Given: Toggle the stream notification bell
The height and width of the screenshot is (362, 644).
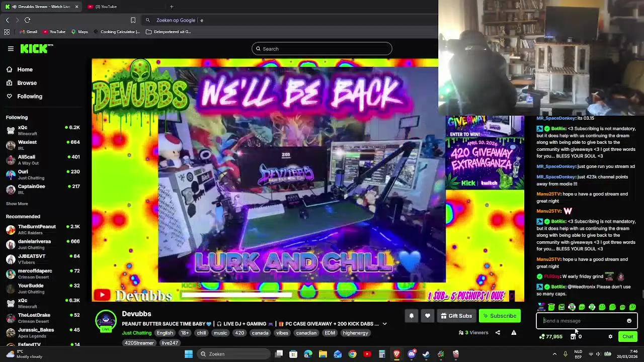Looking at the screenshot, I should pyautogui.click(x=411, y=316).
